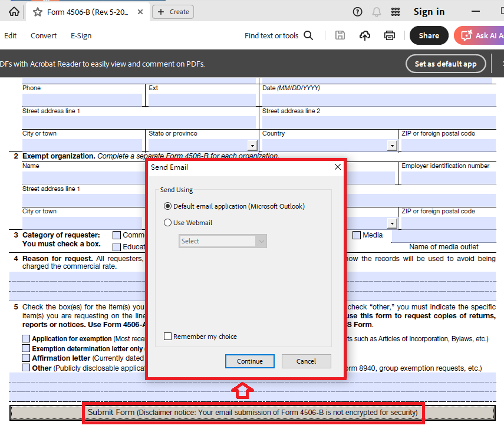
Task: Open the notifications bell
Action: point(377,12)
